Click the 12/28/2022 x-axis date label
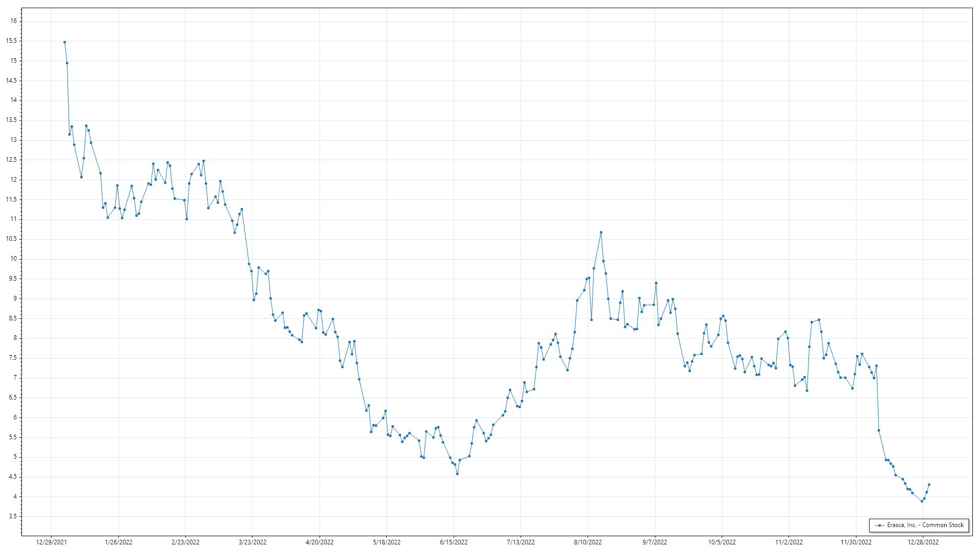The height and width of the screenshot is (551, 980). [923, 542]
